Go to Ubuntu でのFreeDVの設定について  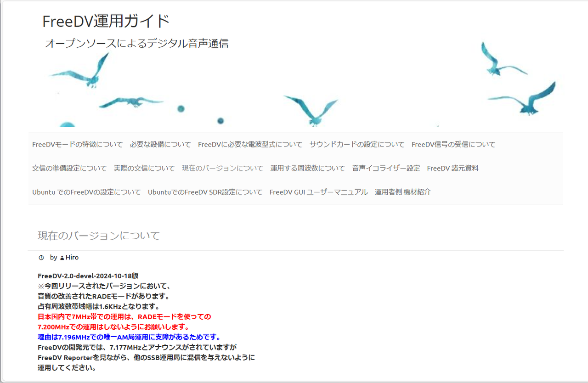pos(86,192)
